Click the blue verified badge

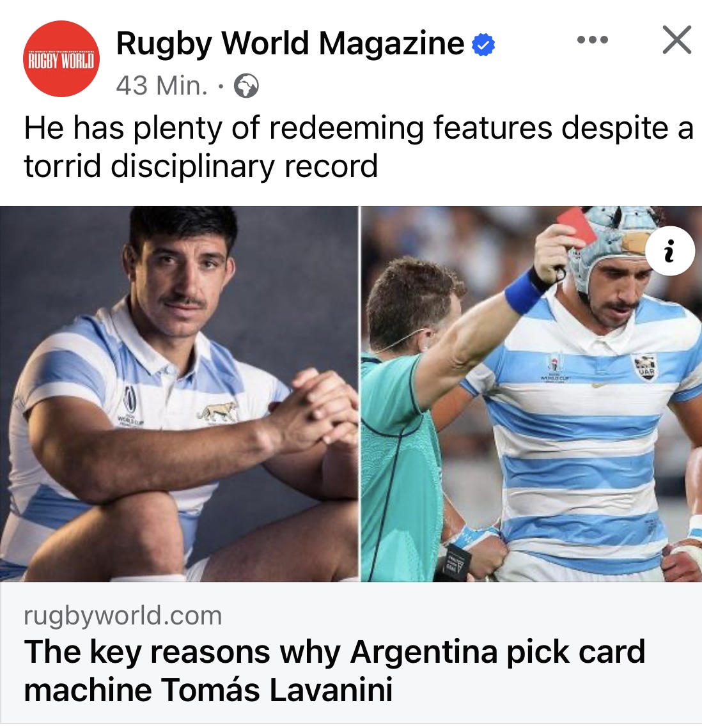483,45
